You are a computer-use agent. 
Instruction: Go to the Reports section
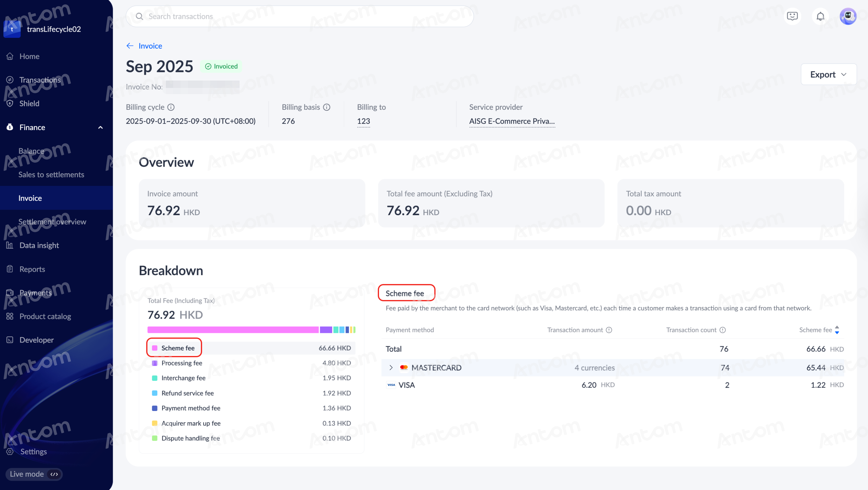(x=32, y=269)
